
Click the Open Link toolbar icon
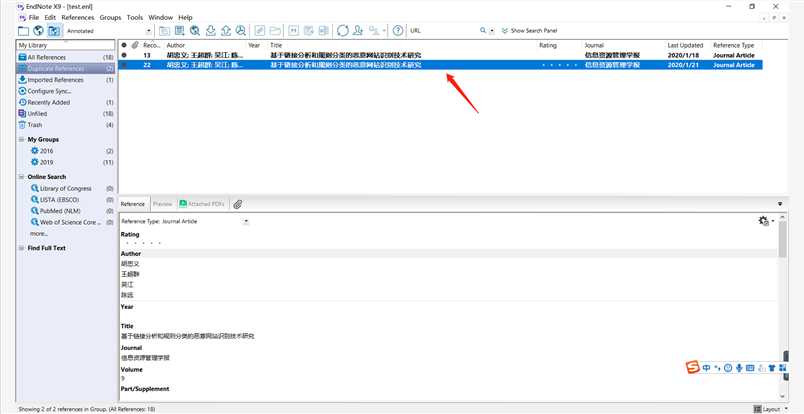click(x=260, y=31)
